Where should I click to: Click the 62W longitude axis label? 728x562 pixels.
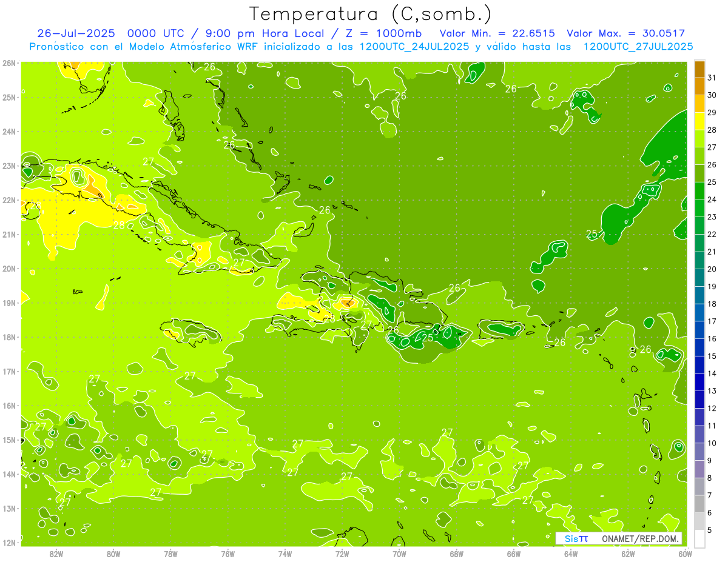pyautogui.click(x=629, y=554)
